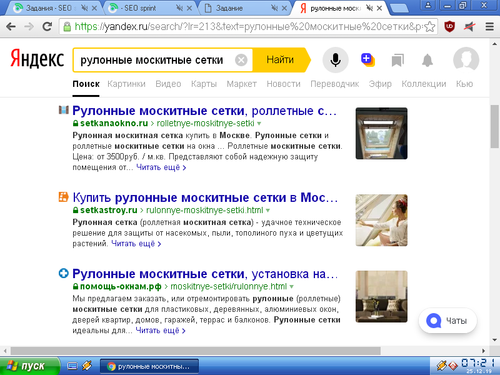Screen dimensions: 500x375
Task: Open the Чаты chat button
Action: [448, 321]
